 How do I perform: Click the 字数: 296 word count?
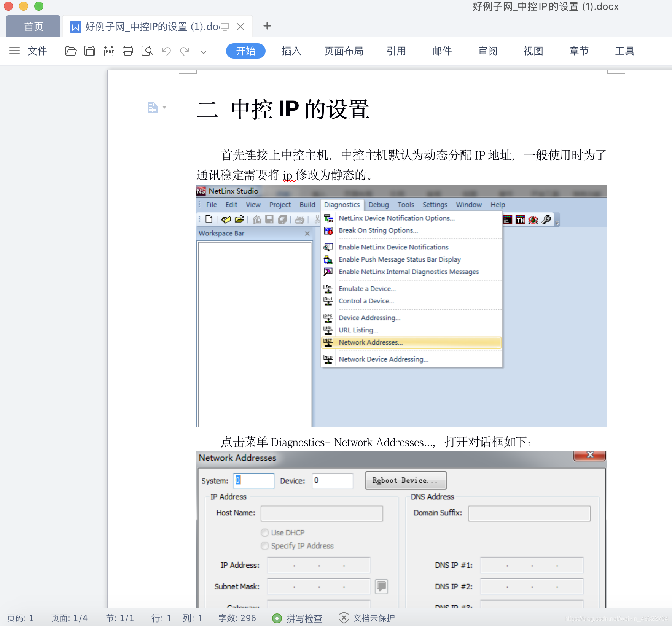click(x=237, y=618)
